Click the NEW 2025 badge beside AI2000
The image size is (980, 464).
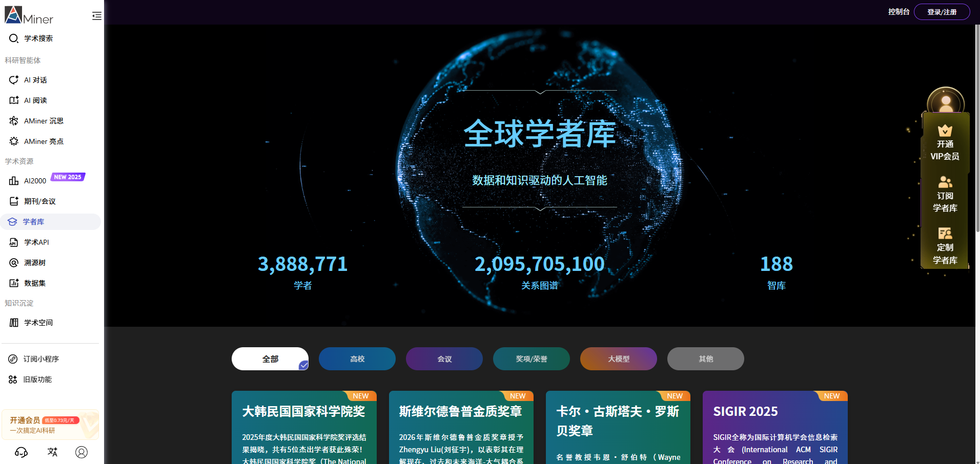click(x=68, y=177)
